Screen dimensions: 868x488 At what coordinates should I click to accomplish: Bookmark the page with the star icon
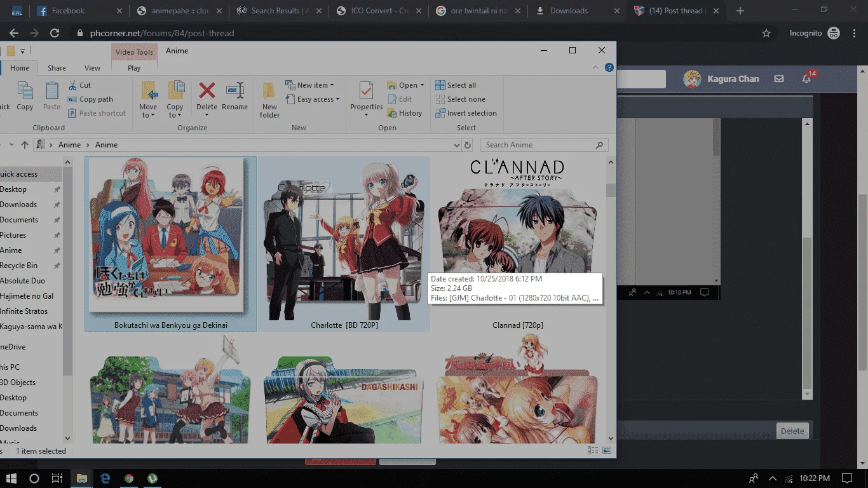766,33
